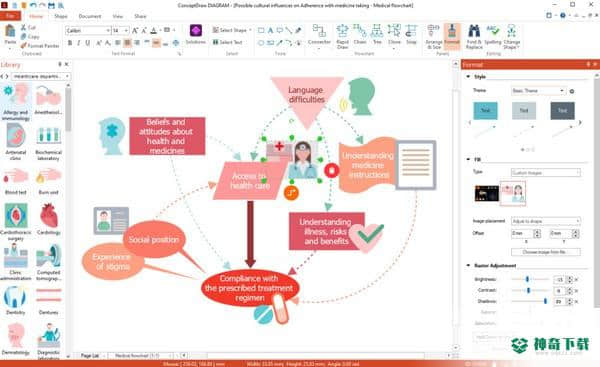Image resolution: width=600 pixels, height=367 pixels.
Task: Toggle the Format panel button
Action: tap(452, 36)
